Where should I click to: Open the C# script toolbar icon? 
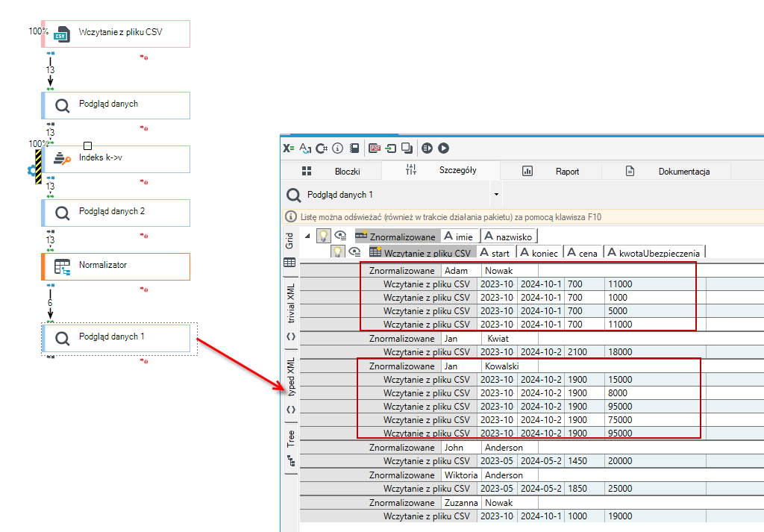[x=321, y=148]
